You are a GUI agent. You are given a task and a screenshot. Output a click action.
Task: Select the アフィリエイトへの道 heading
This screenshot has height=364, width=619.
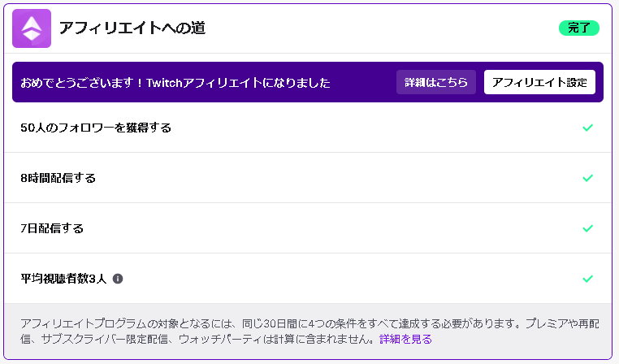132,28
